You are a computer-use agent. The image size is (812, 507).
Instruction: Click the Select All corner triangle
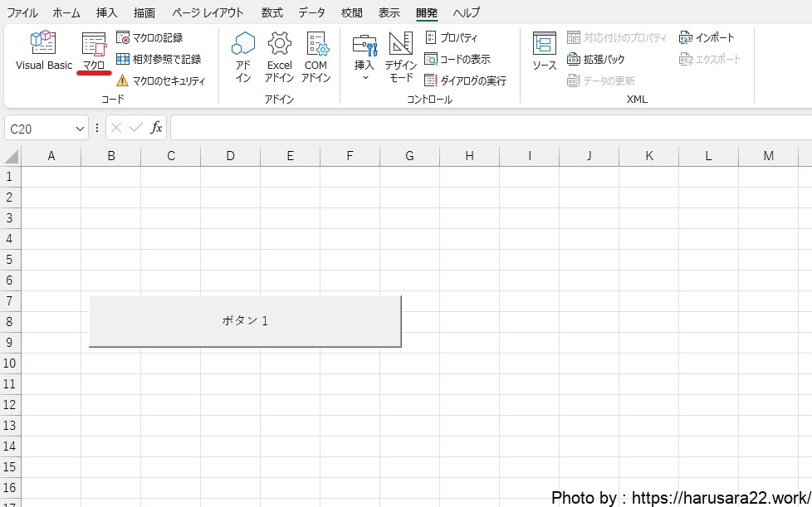12,157
